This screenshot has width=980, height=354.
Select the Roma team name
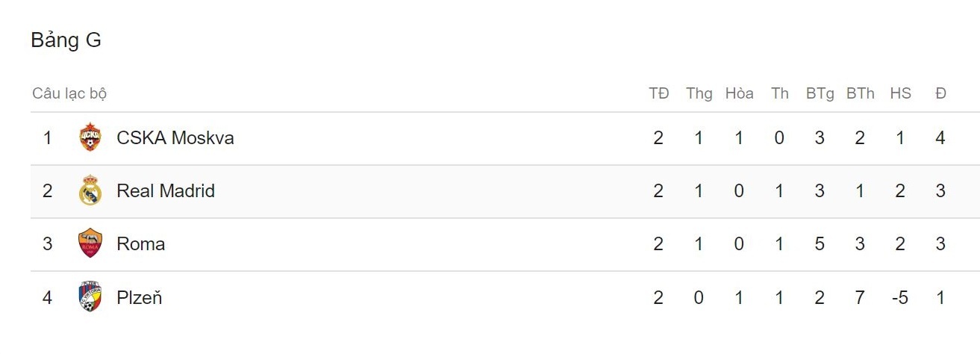[x=140, y=244]
